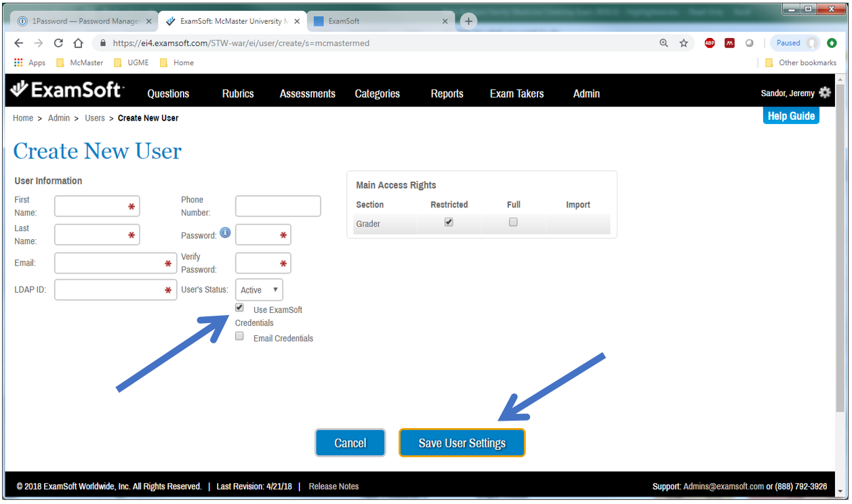Open the UGME bookmarks folder
The height and width of the screenshot is (504, 852).
pos(131,62)
